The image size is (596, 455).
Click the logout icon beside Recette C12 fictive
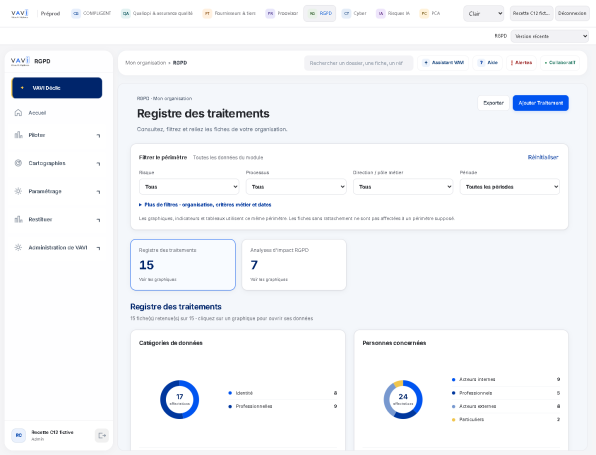pyautogui.click(x=102, y=436)
